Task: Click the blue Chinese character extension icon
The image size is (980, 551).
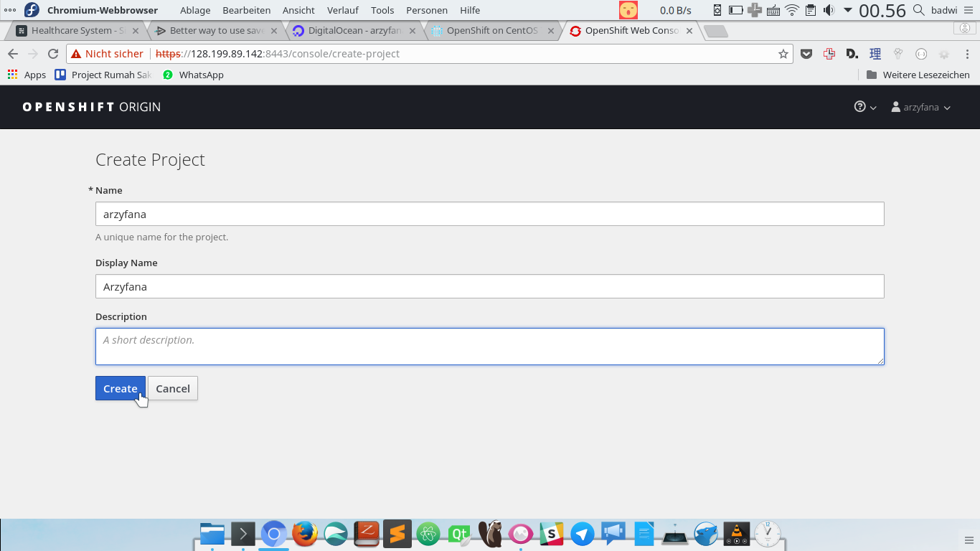Action: pyautogui.click(x=875, y=54)
